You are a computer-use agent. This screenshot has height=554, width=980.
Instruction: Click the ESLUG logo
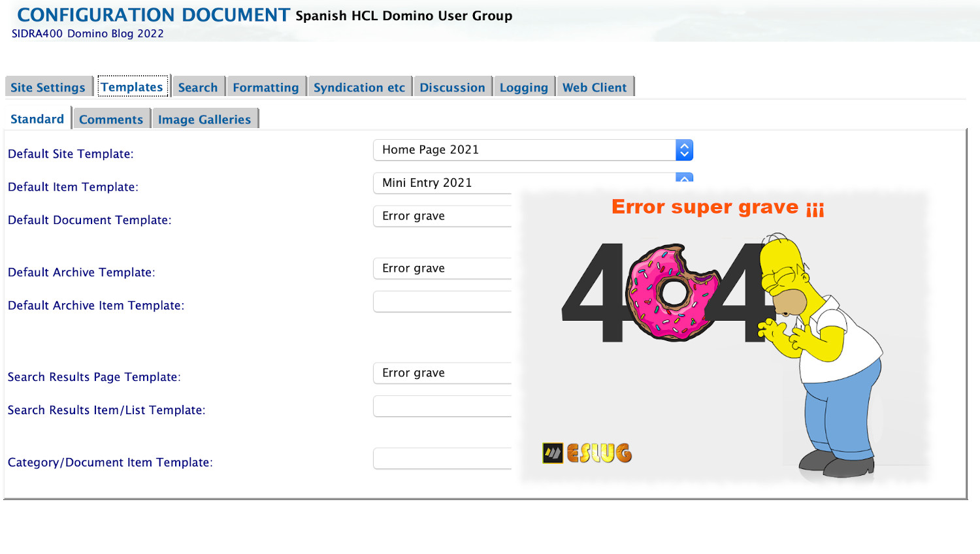pos(587,453)
